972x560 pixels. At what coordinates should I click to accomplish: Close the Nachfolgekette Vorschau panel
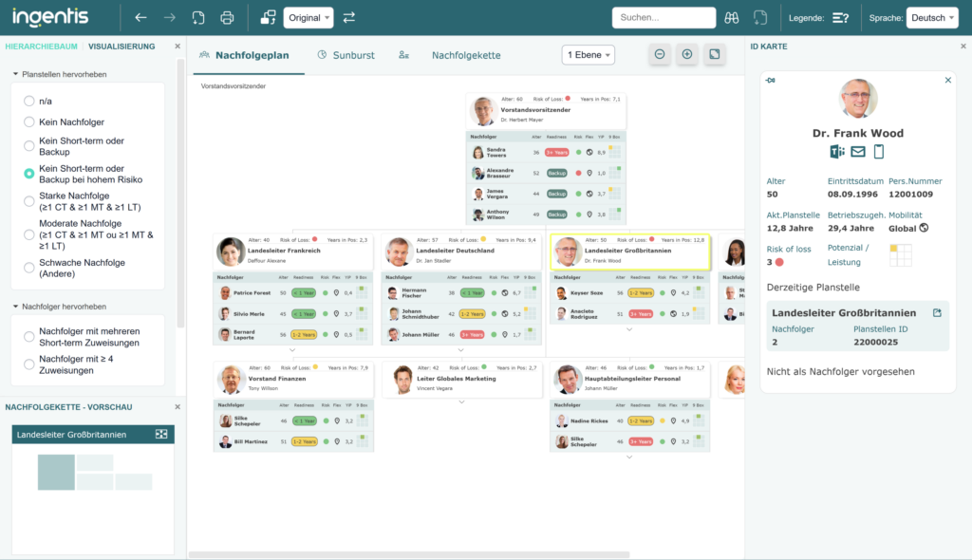coord(178,407)
